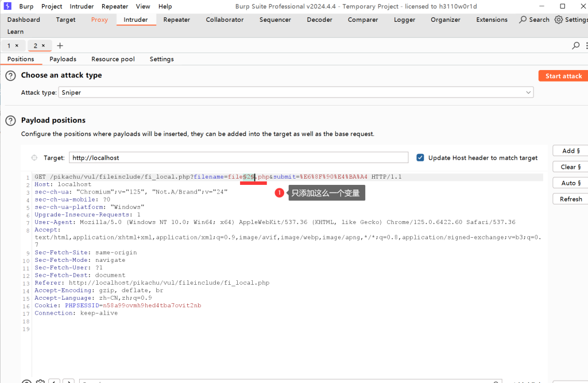Viewport: 588px width, 383px height.
Task: Switch to the Proxy tab
Action: pos(99,20)
